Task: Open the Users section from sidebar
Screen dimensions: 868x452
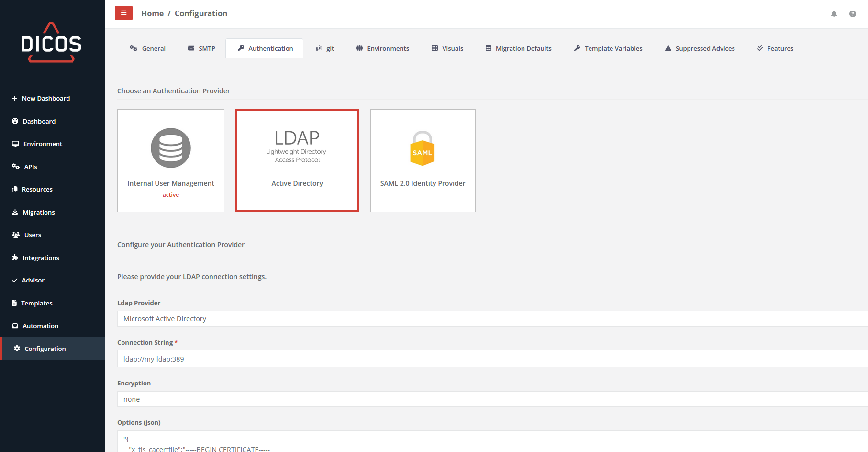Action: coord(33,235)
